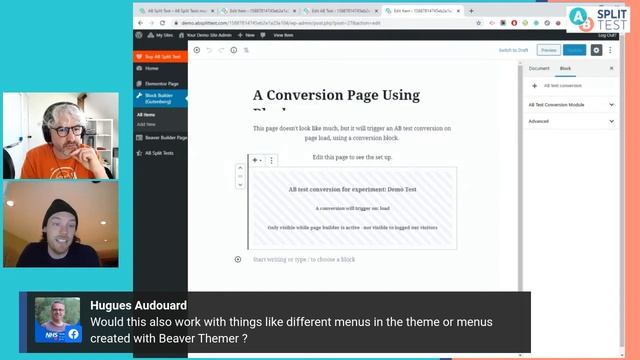The height and width of the screenshot is (360, 640).
Task: Toggle the settings gear sidebar button
Action: point(596,50)
